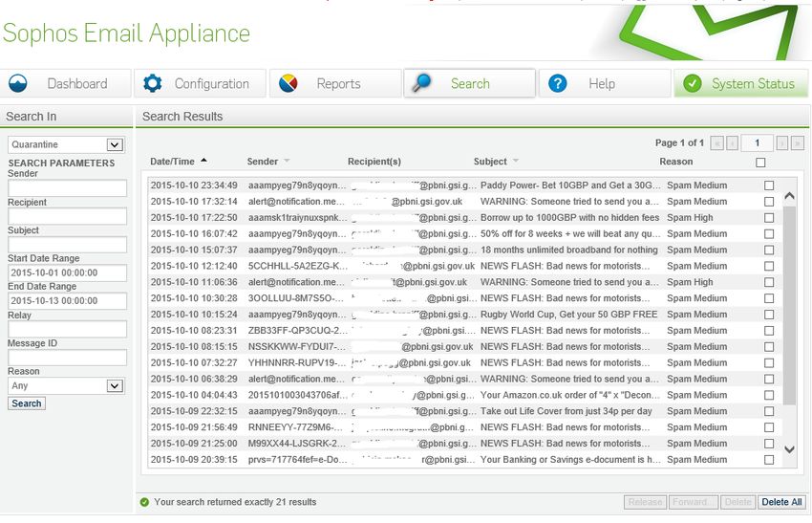Click the Reports pie chart icon
The image size is (812, 523).
click(288, 83)
